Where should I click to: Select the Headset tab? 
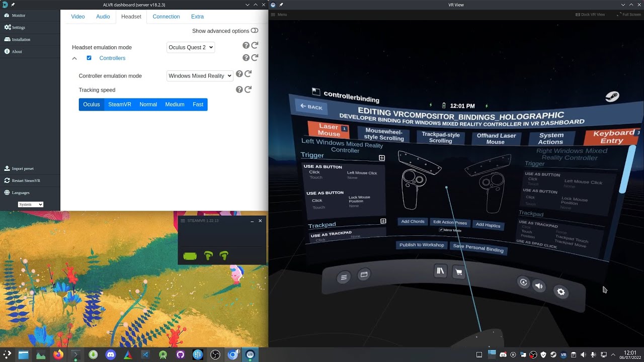pyautogui.click(x=131, y=17)
